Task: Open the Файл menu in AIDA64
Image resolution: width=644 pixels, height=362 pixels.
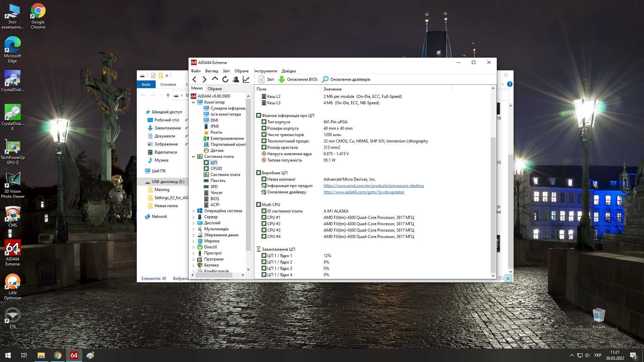Action: click(196, 71)
